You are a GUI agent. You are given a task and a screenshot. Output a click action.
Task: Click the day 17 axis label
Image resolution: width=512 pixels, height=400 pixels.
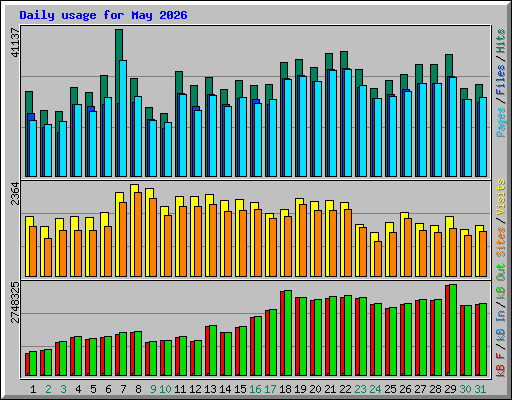click(x=270, y=389)
